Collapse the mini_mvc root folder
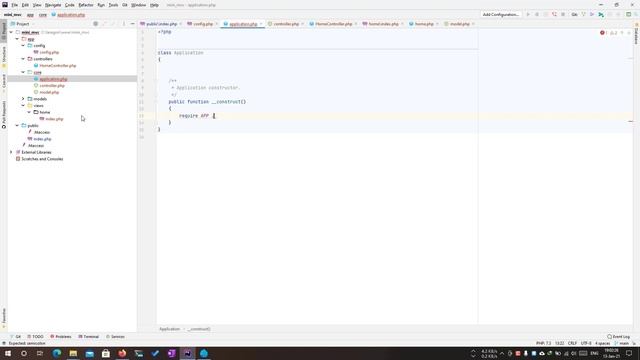 (11, 32)
